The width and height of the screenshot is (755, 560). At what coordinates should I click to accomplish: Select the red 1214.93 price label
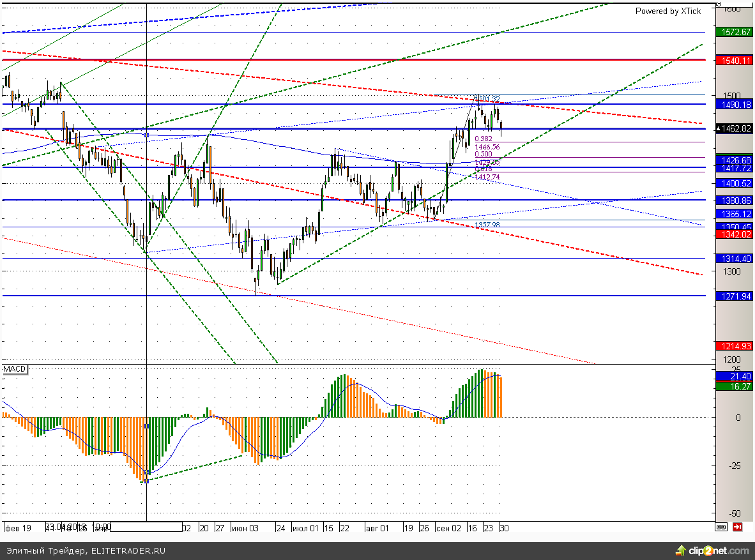[735, 345]
